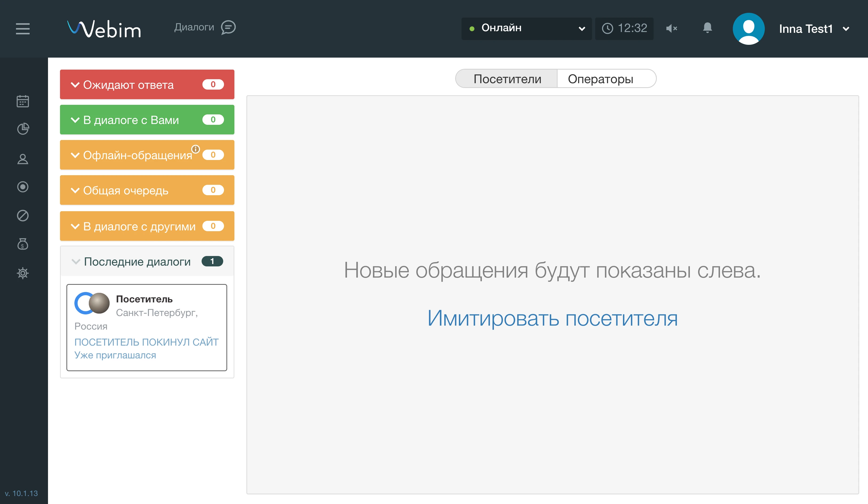The height and width of the screenshot is (504, 868).
Task: Open the blocked (ban) sidebar icon
Action: coord(23,216)
